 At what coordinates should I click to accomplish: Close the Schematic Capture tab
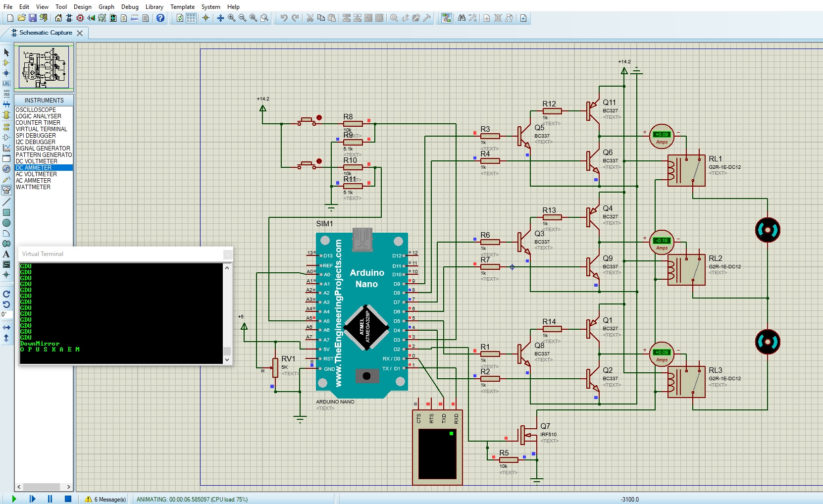coord(80,33)
